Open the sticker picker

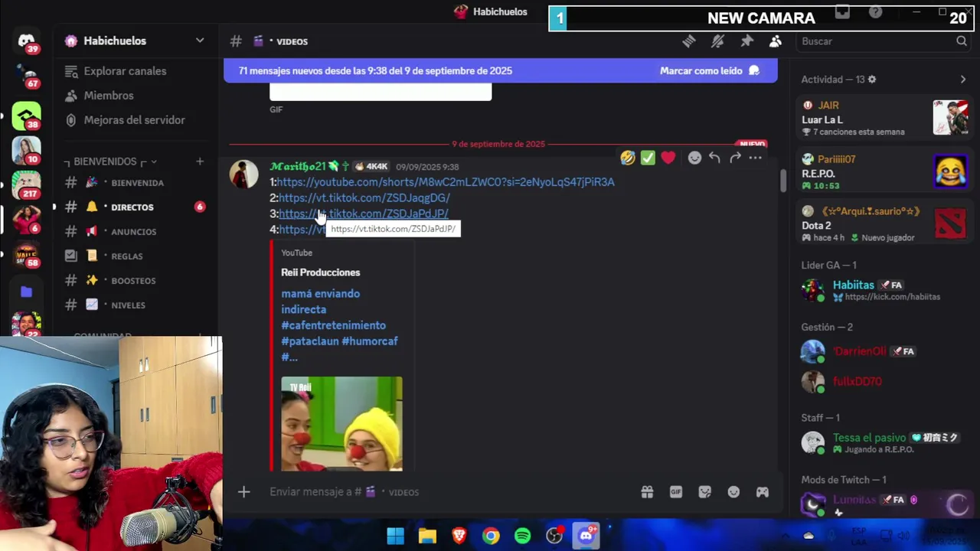pos(704,492)
